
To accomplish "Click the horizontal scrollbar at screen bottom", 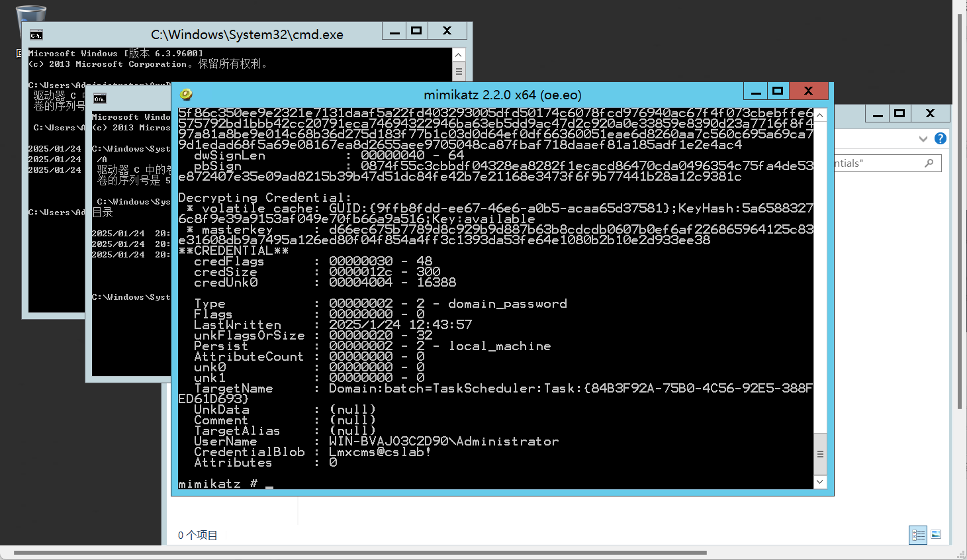I will [x=360, y=553].
